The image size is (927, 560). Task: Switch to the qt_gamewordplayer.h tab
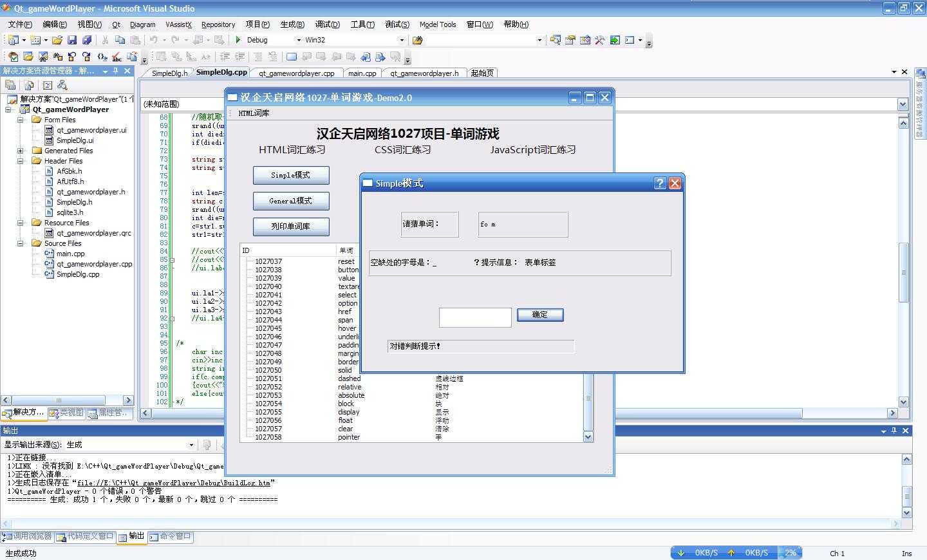click(424, 73)
